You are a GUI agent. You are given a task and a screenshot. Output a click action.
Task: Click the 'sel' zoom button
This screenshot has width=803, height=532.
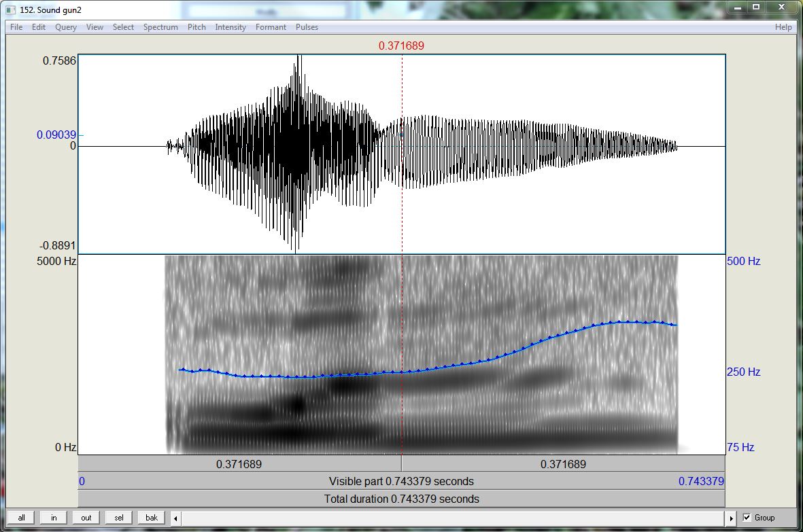point(119,518)
